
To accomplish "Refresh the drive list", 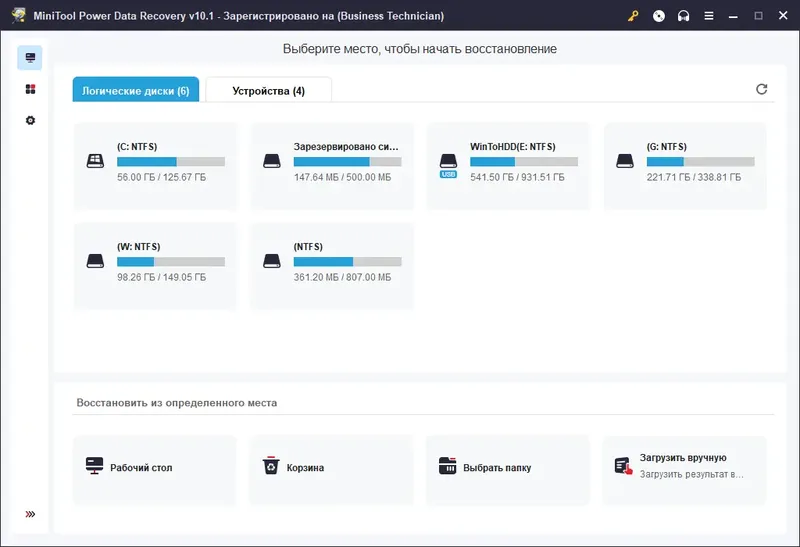I will coord(761,89).
